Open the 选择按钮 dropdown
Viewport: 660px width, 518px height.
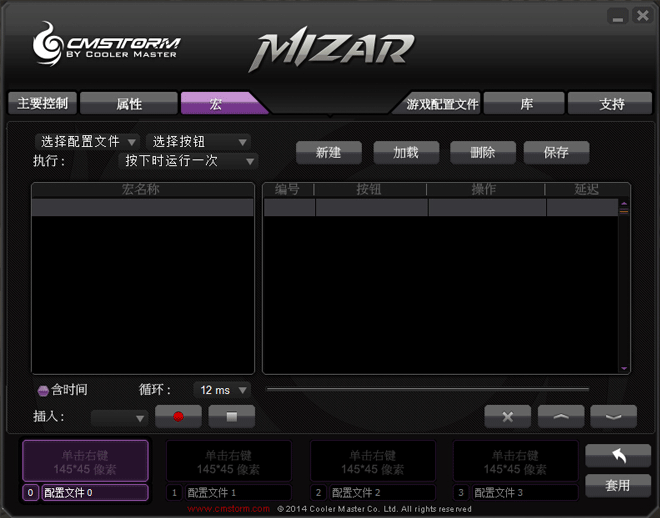198,142
